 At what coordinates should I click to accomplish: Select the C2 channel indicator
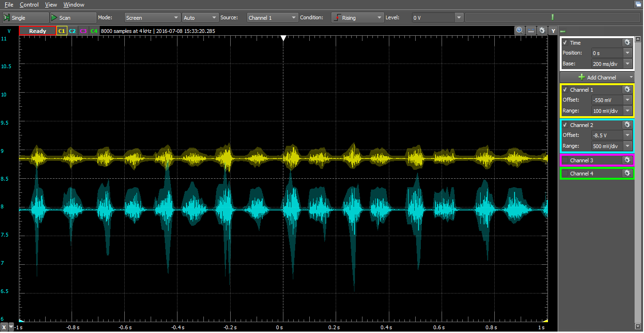(72, 31)
